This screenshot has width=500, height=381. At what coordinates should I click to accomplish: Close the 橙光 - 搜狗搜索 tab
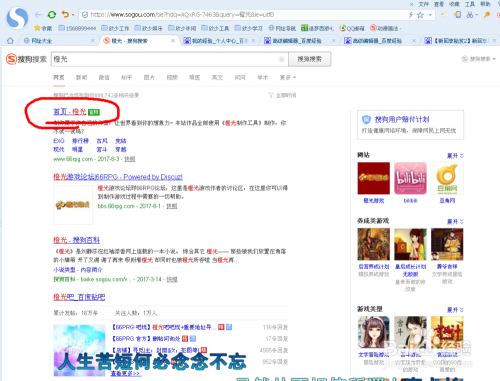(173, 41)
